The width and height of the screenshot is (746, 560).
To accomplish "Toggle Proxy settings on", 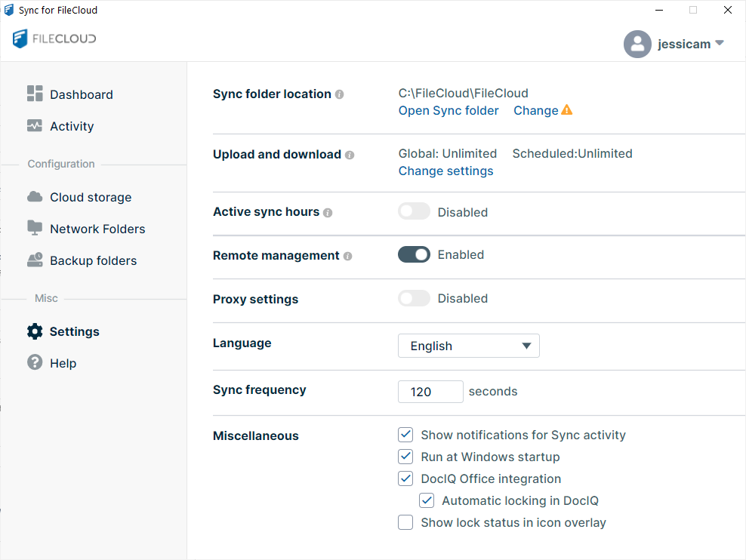I will (414, 298).
